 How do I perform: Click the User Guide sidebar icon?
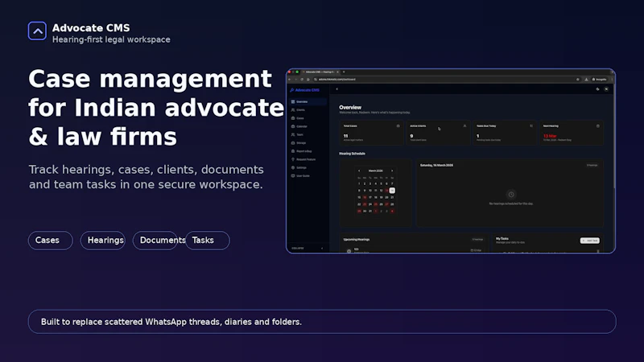(x=293, y=175)
